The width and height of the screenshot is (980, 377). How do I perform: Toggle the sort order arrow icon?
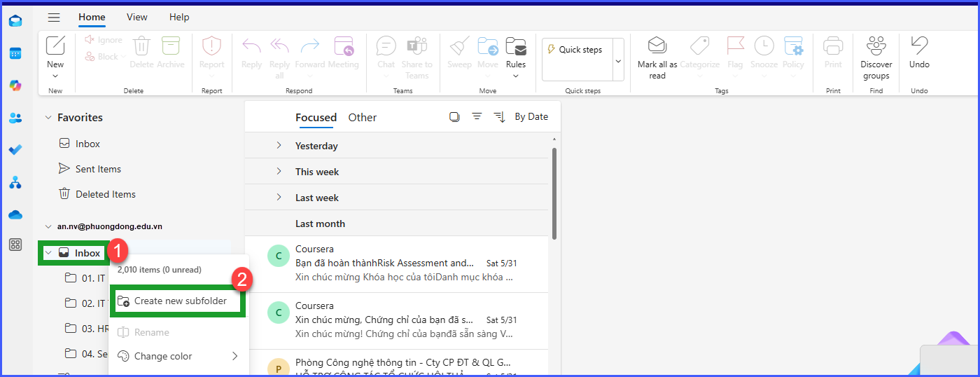pyautogui.click(x=499, y=117)
